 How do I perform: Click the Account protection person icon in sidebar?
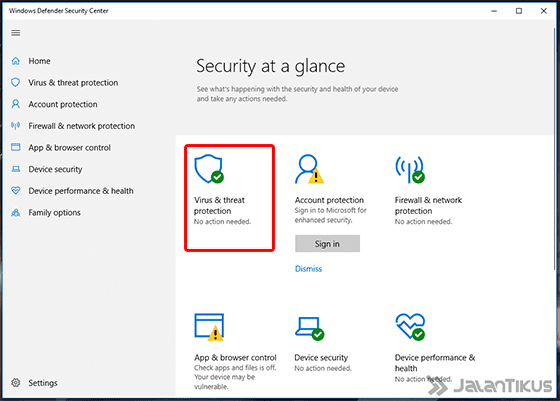pyautogui.click(x=15, y=104)
